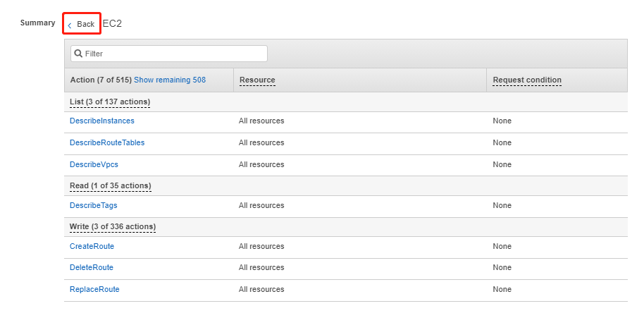Expand Read (1 of 35 actions) group
The width and height of the screenshot is (644, 318).
[x=110, y=186]
